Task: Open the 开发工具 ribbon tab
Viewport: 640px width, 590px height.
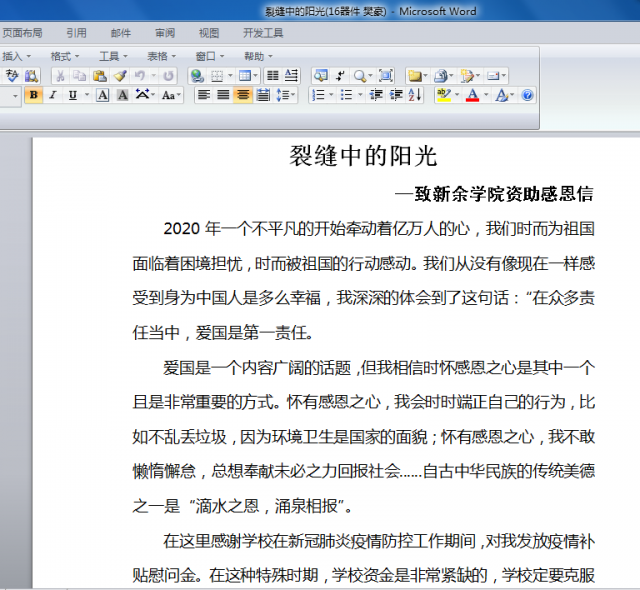Action: (263, 33)
